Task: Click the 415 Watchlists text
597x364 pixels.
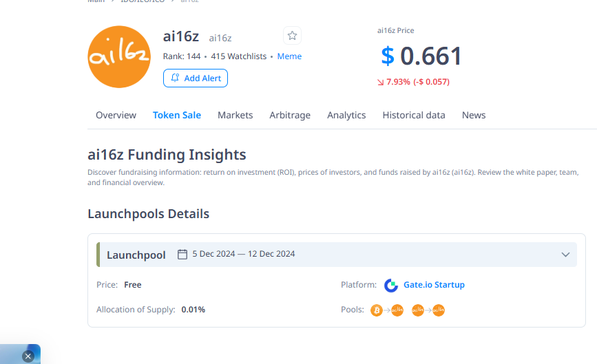Action: tap(239, 56)
